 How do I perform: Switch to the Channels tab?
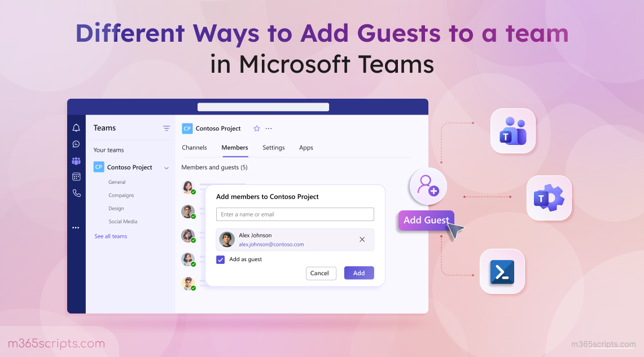pyautogui.click(x=194, y=148)
